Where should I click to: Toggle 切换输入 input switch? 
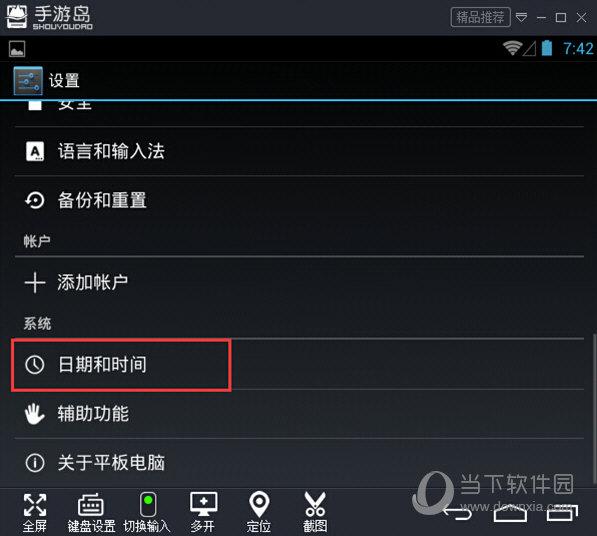(x=147, y=512)
